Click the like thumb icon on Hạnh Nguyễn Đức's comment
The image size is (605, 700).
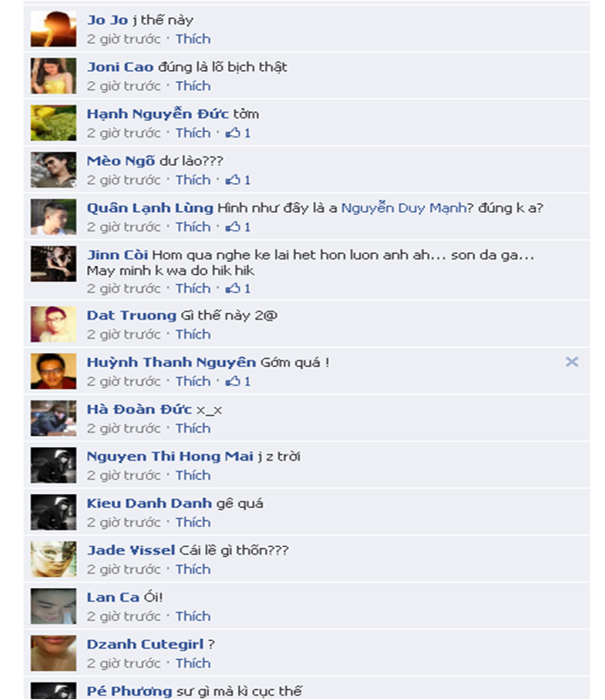(x=233, y=133)
